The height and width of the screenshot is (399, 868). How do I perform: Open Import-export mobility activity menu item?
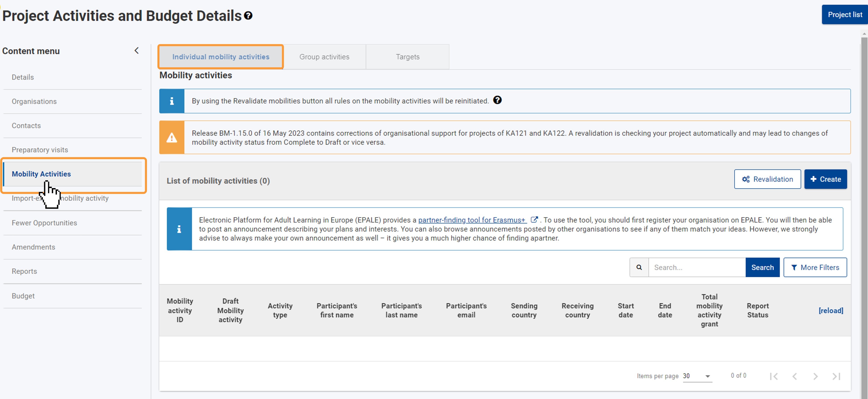pyautogui.click(x=72, y=198)
